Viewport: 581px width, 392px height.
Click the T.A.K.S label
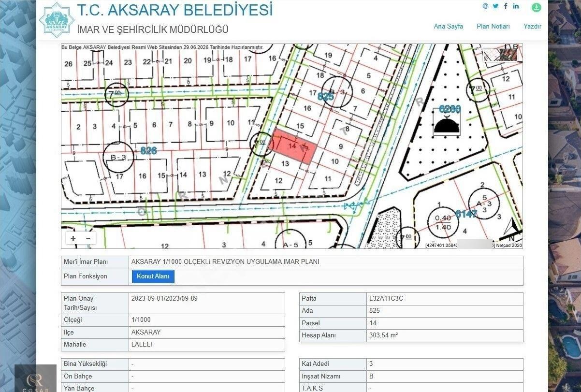tap(312, 388)
